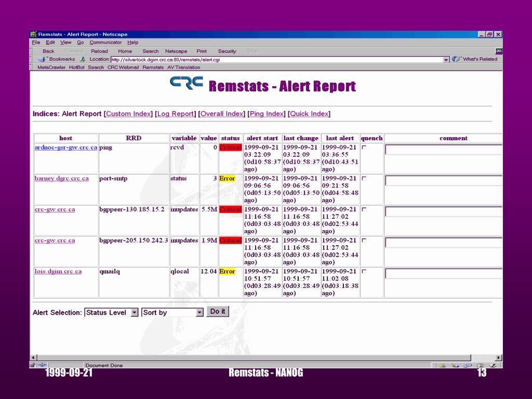
Task: Click comment field for lois qmailq row
Action: [444, 273]
